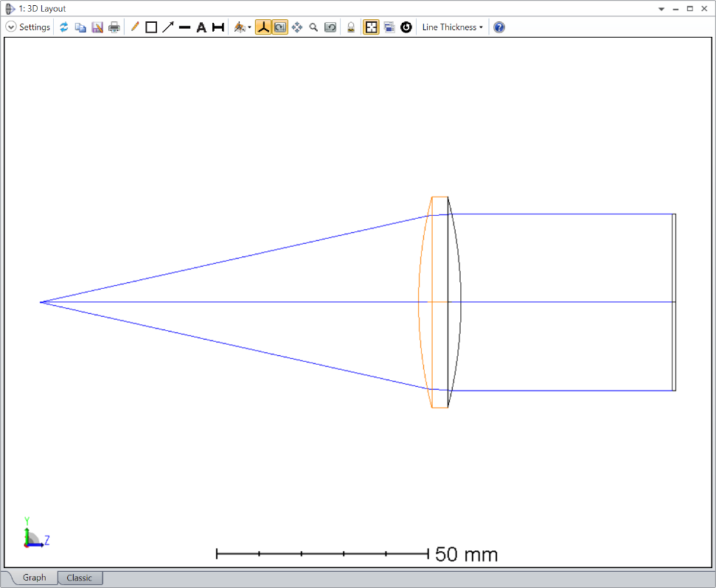Click the orange front lens element
Screen dimensions: 716x588
point(434,302)
